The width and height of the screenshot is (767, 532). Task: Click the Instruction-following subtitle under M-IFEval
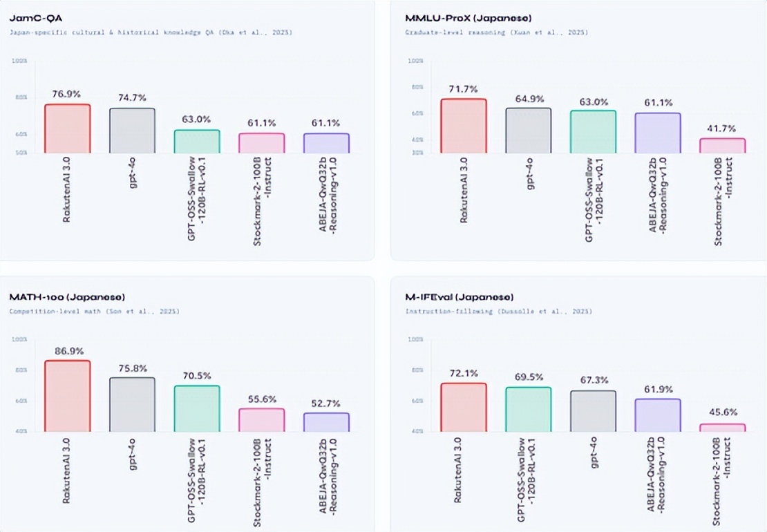(x=500, y=312)
